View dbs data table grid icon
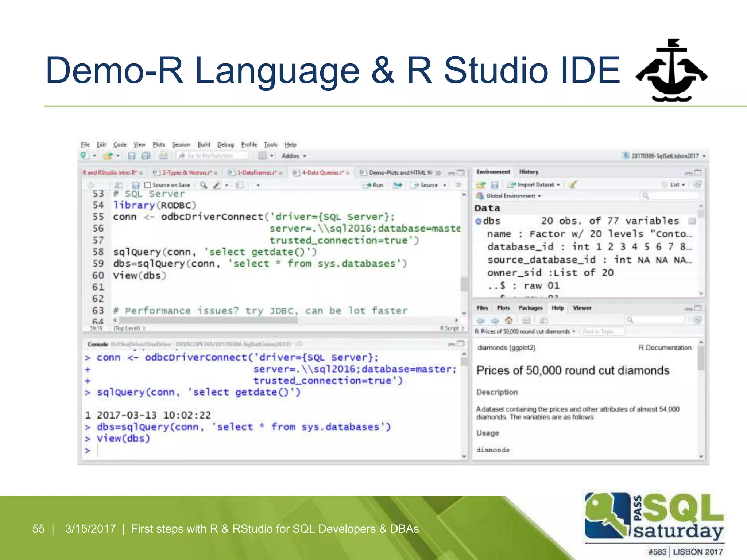This screenshot has height=560, width=747. [x=692, y=221]
